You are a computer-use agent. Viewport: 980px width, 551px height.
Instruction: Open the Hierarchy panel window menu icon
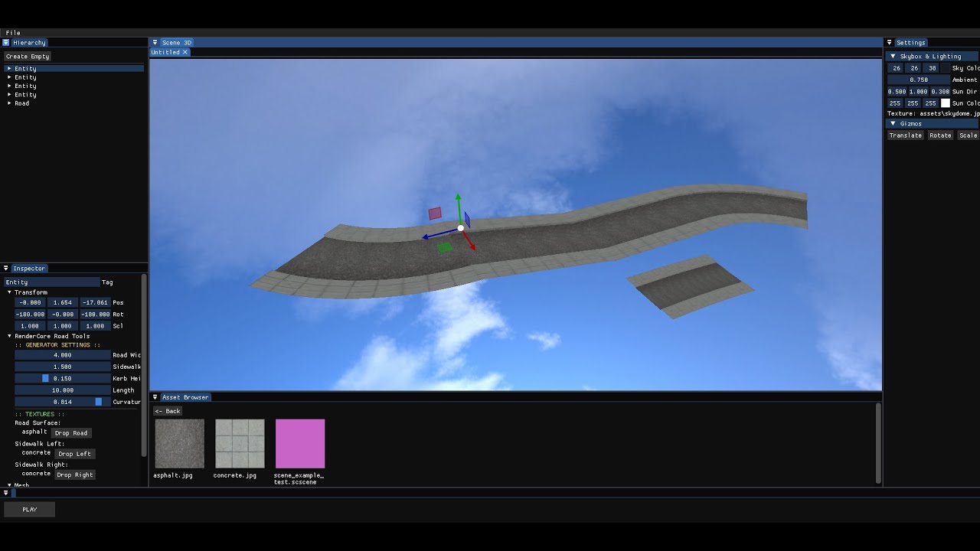pyautogui.click(x=6, y=43)
